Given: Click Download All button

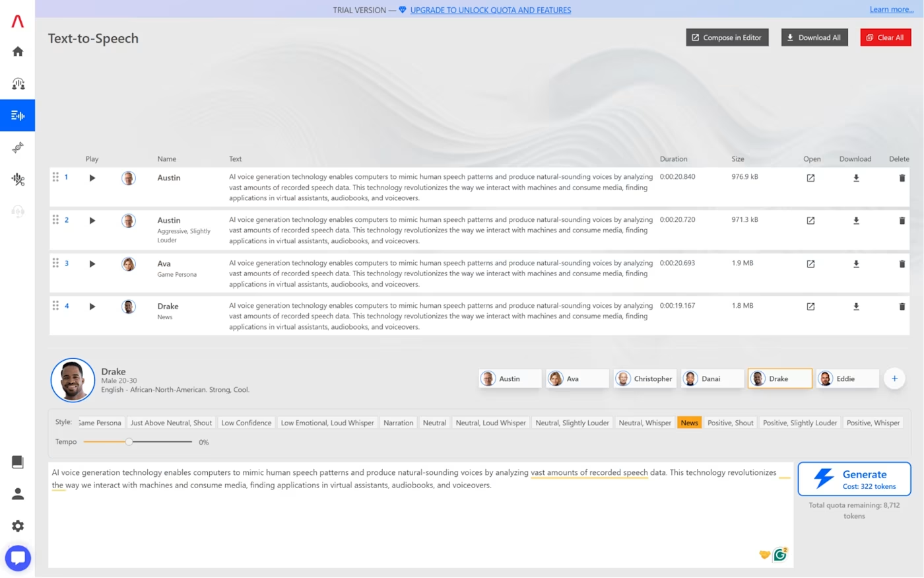Looking at the screenshot, I should coord(814,38).
